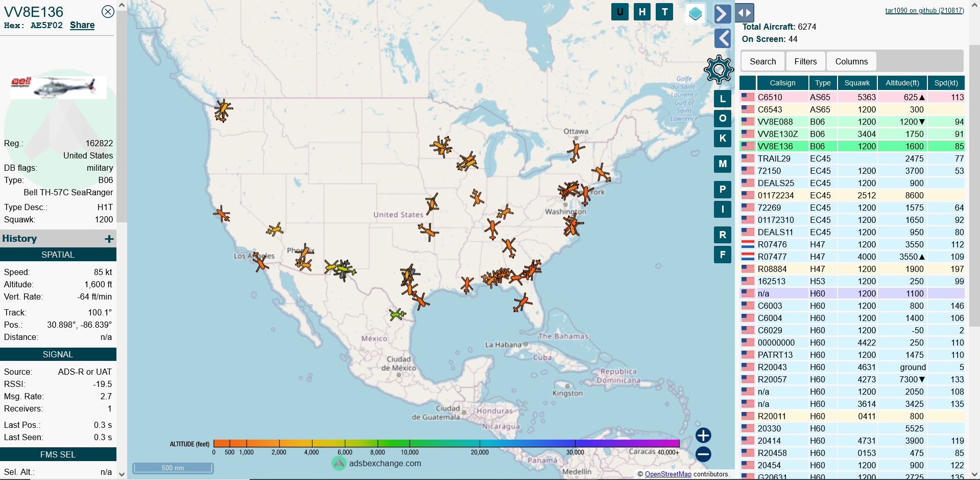Click the adsbexchange.com logo icon

pyautogui.click(x=339, y=464)
